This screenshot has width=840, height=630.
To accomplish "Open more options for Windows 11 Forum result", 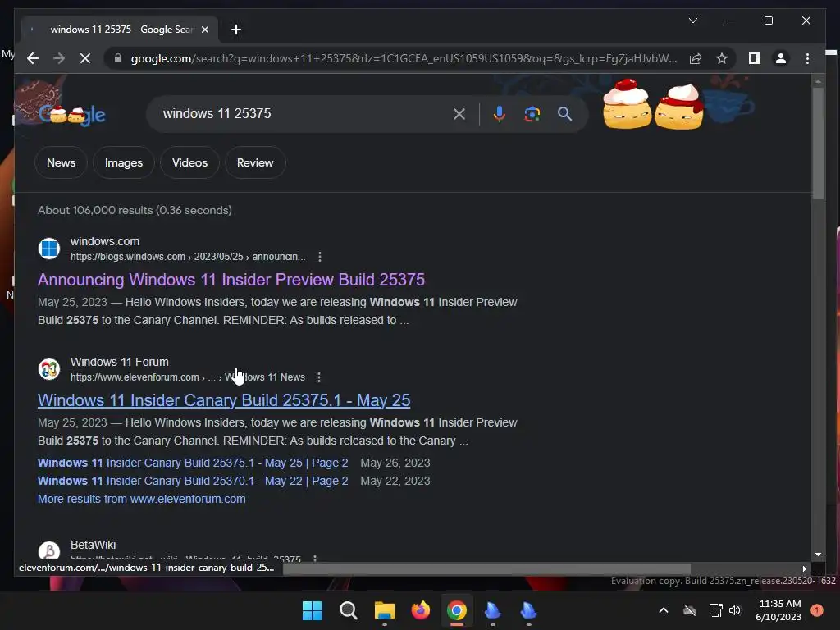I will point(319,377).
